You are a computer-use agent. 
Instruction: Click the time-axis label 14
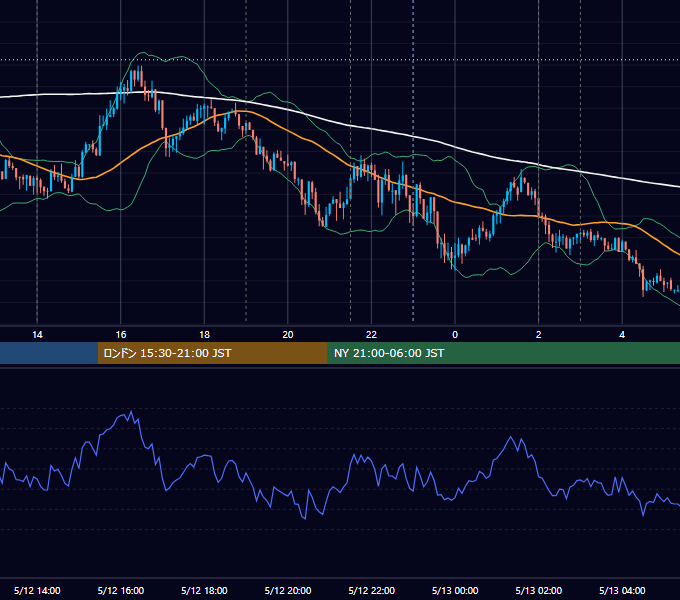tap(37, 335)
